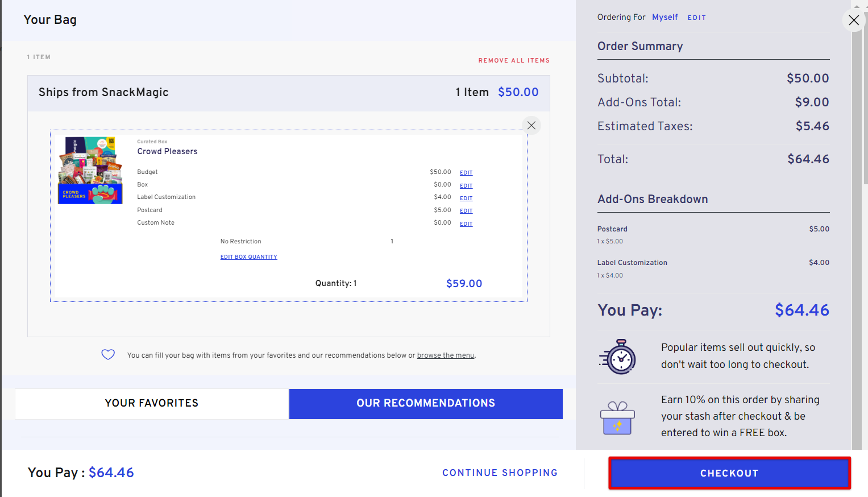Click Edit Box Quantity link
The height and width of the screenshot is (497, 868).
coord(248,257)
